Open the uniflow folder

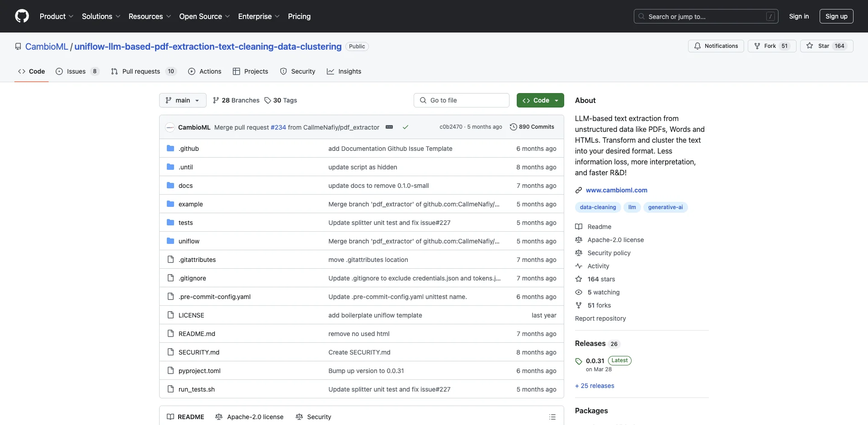(189, 241)
